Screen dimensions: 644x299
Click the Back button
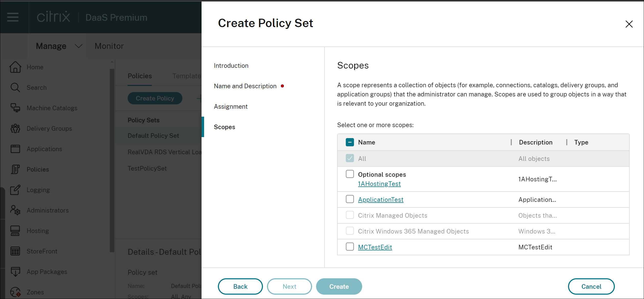click(240, 287)
